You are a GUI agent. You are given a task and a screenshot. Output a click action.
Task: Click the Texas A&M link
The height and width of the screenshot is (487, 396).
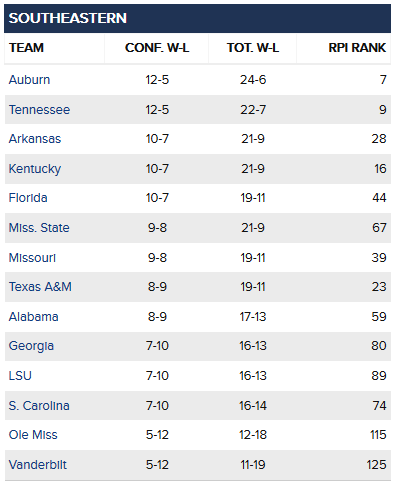pyautogui.click(x=40, y=287)
